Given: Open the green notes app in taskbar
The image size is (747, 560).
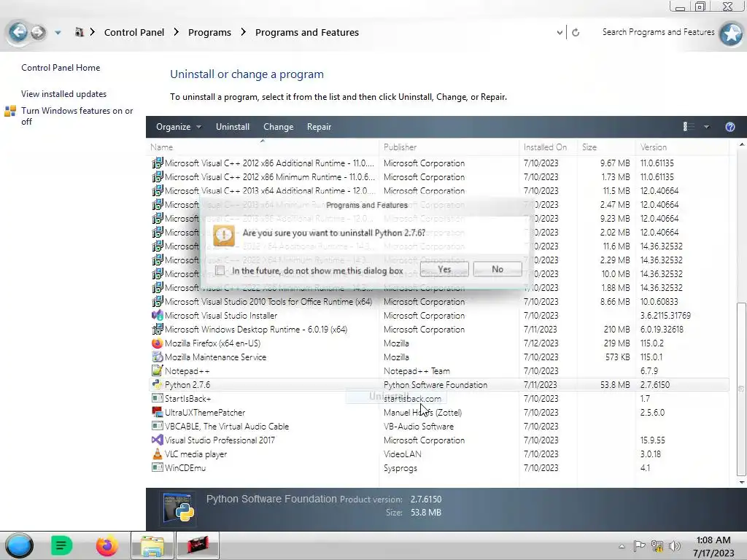Looking at the screenshot, I should [x=61, y=545].
